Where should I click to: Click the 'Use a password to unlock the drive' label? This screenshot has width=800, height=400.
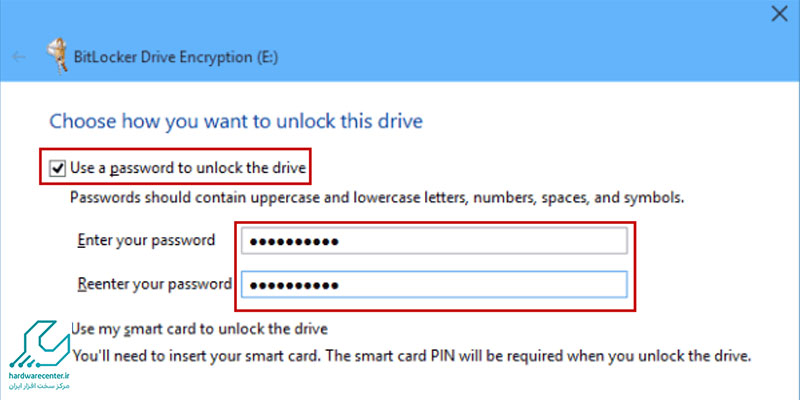pos(188,167)
